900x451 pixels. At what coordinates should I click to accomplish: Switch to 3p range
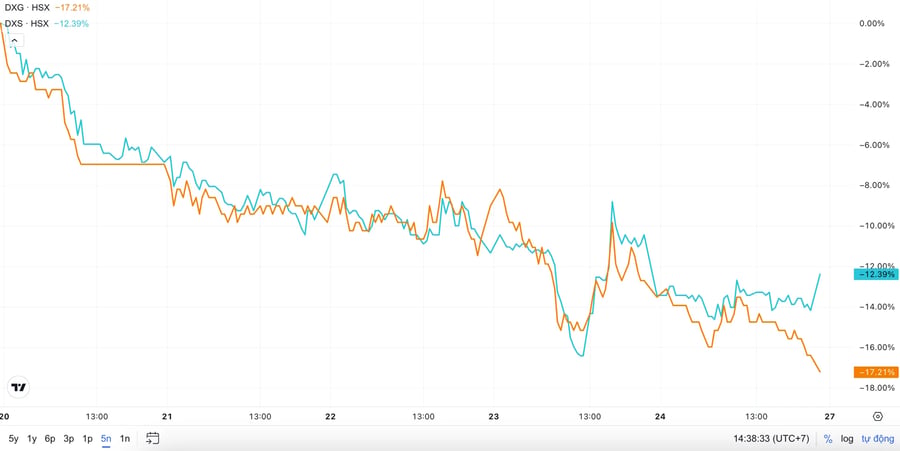coord(69,439)
